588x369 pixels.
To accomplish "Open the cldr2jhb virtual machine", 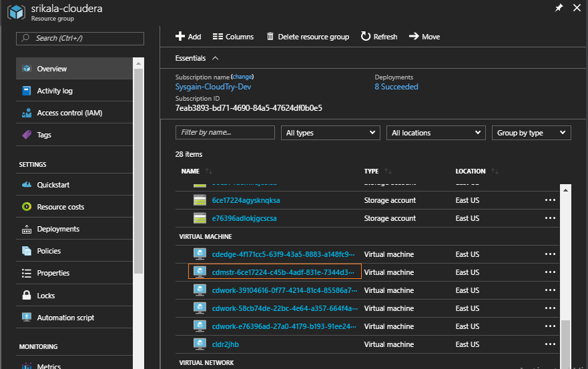I will tap(226, 344).
